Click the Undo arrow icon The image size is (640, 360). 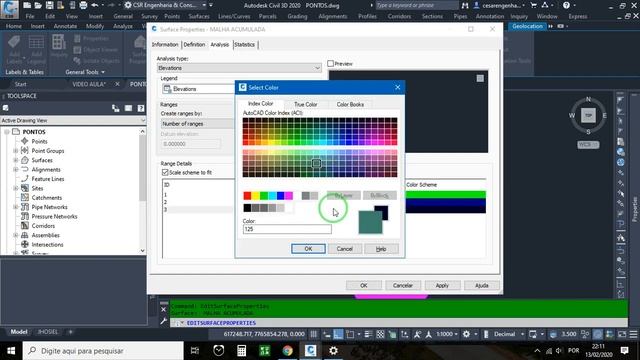point(95,5)
